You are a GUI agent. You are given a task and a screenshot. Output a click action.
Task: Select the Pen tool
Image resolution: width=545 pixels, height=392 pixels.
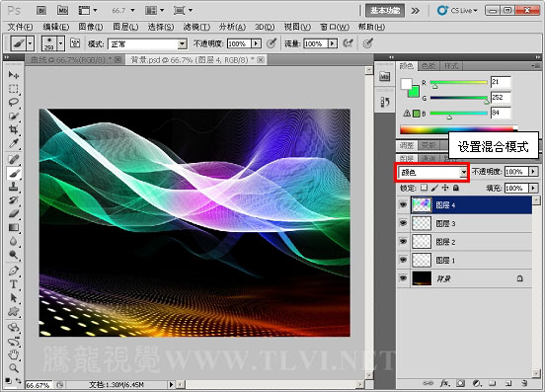point(14,271)
